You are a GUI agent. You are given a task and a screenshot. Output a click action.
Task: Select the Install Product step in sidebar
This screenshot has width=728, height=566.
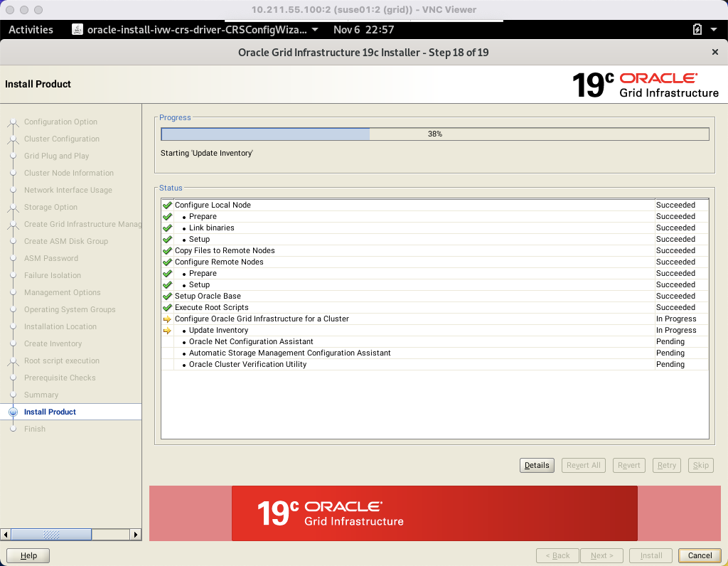pos(50,412)
